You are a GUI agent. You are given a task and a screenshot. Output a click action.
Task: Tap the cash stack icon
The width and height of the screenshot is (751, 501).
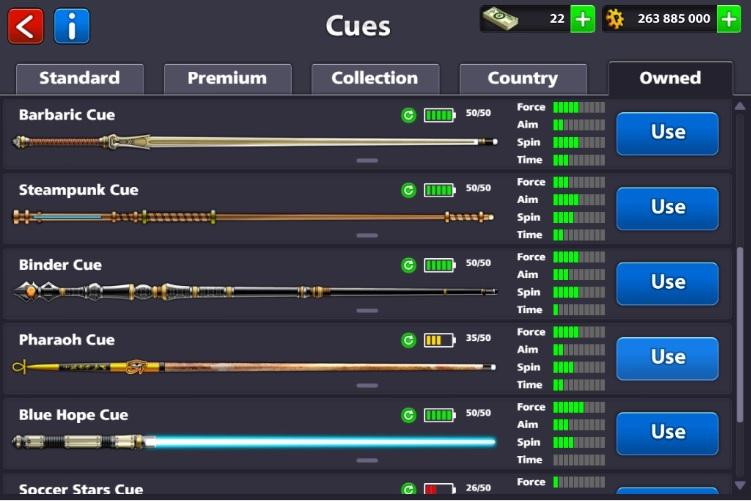(501, 19)
